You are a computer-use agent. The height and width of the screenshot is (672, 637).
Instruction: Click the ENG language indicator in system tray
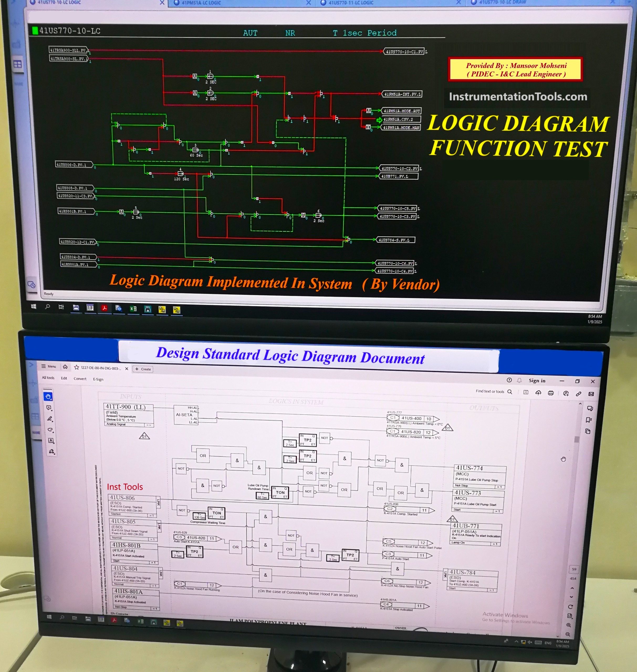tap(548, 643)
